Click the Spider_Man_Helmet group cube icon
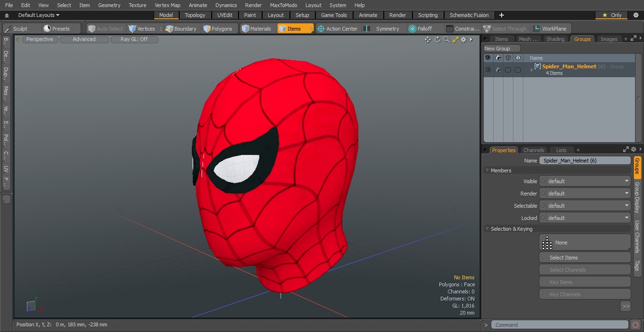The height and width of the screenshot is (332, 644). 537,66
